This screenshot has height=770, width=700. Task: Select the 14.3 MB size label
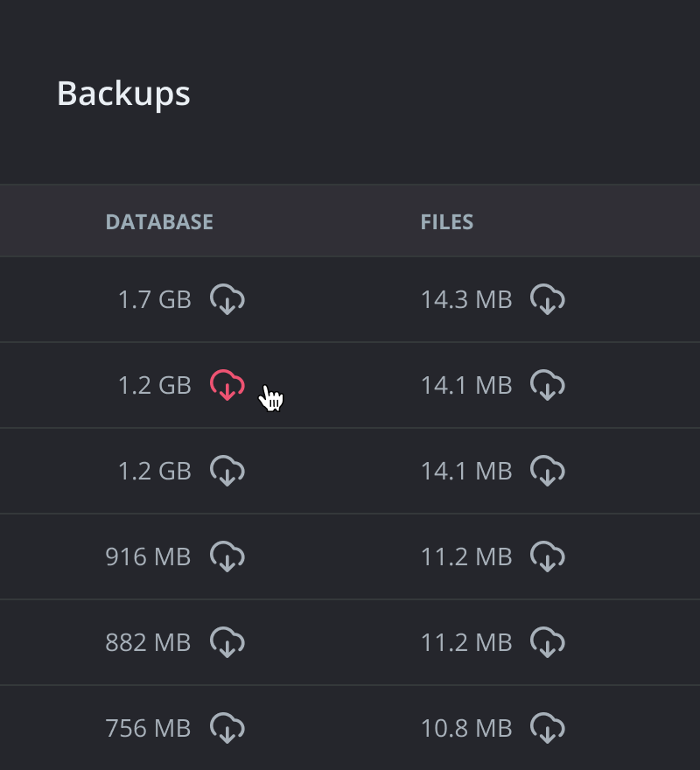pyautogui.click(x=469, y=299)
